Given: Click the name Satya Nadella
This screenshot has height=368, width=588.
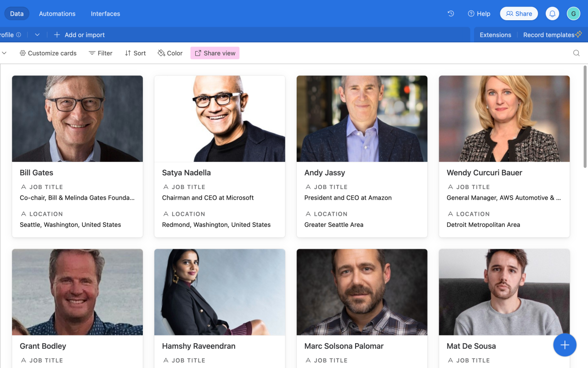Looking at the screenshot, I should [187, 173].
